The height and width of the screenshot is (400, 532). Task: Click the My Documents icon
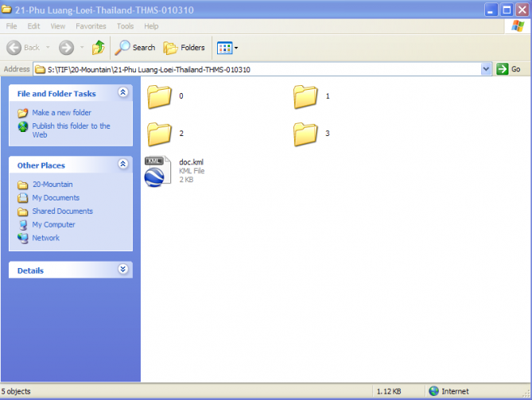(x=23, y=198)
